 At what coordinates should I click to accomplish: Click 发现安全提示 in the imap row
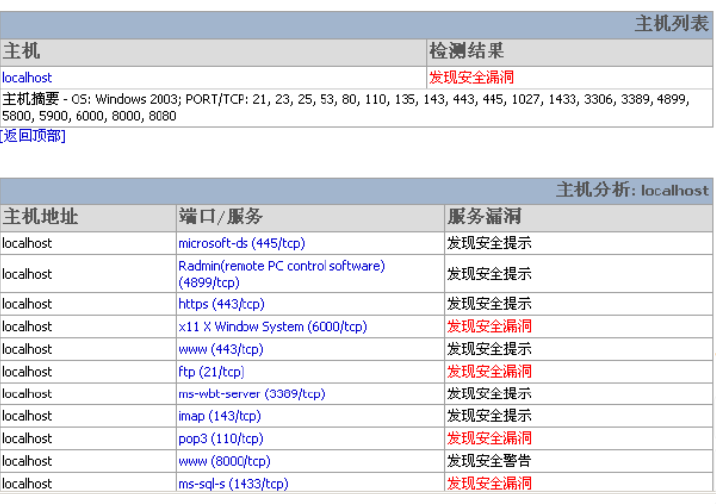point(489,416)
